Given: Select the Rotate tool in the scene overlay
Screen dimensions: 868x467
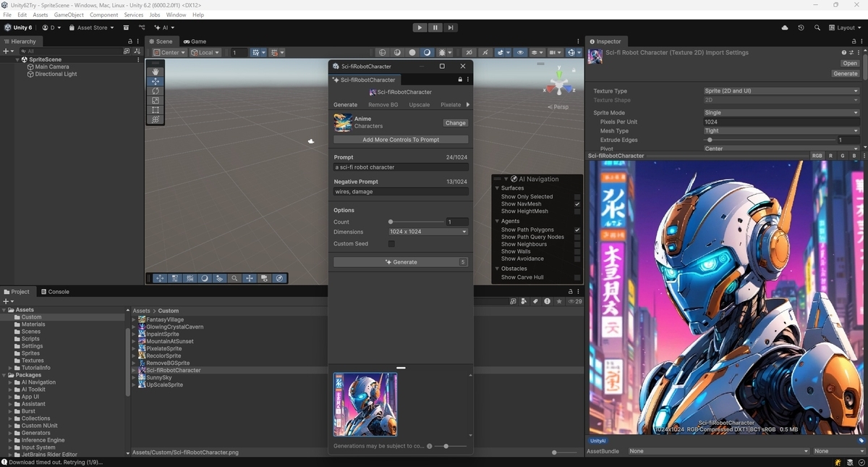Looking at the screenshot, I should click(156, 91).
